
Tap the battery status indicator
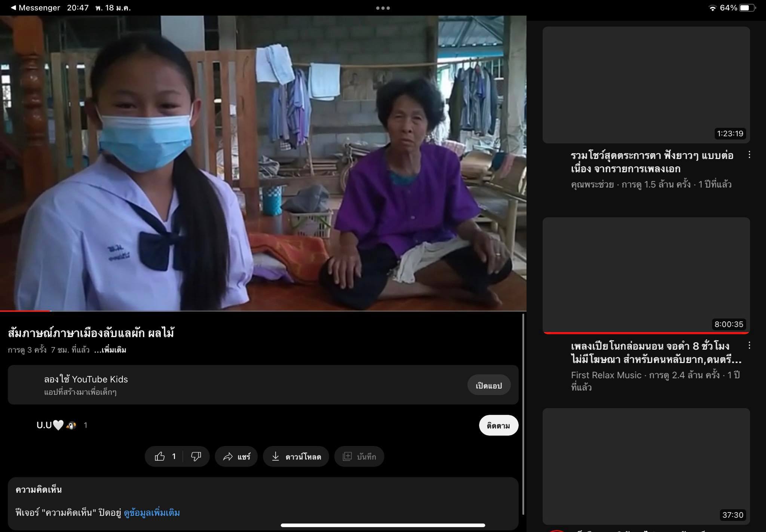coord(747,8)
